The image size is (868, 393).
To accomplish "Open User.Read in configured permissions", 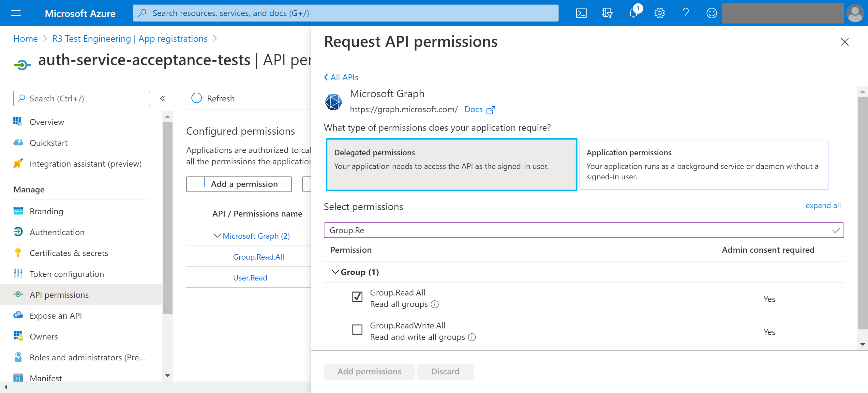I will [x=250, y=278].
